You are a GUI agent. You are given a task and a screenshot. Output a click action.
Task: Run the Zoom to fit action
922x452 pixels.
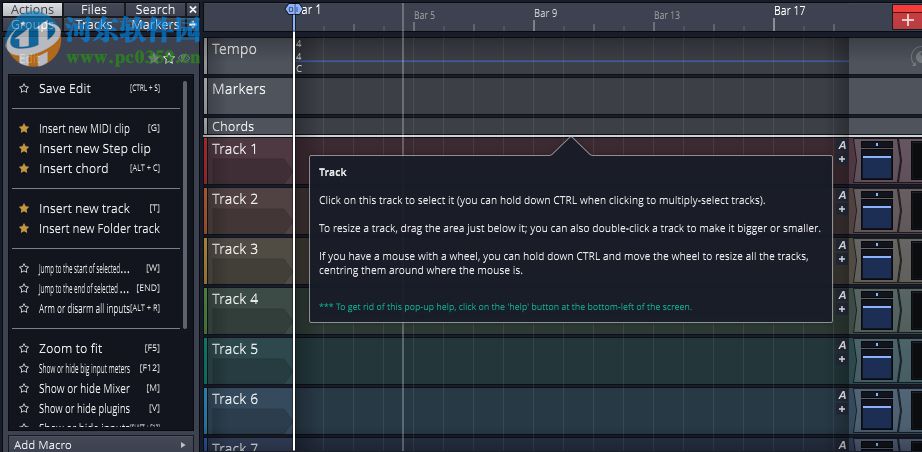click(x=71, y=349)
